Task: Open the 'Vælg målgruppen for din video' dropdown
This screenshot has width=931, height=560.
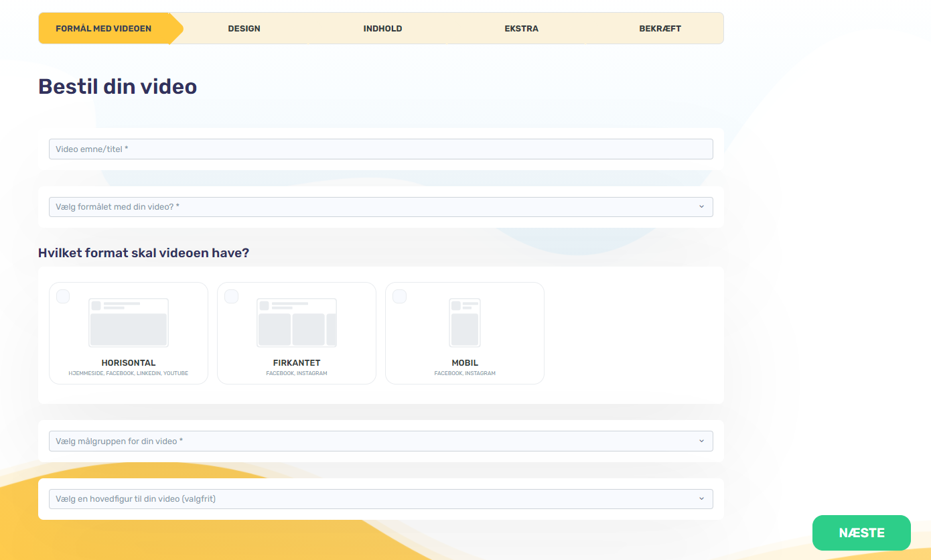Action: 381,441
